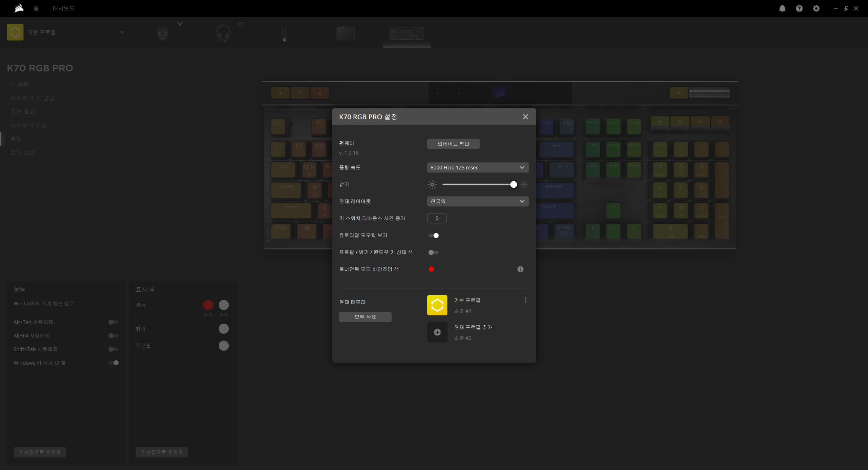Image resolution: width=868 pixels, height=470 pixels.
Task: Click the yellow default profile icon in header
Action: pyautogui.click(x=15, y=32)
